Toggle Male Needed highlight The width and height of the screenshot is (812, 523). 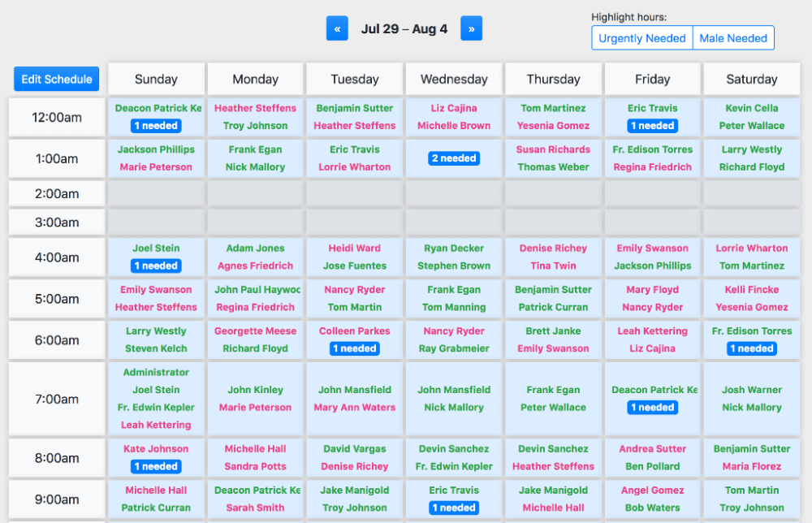(x=733, y=38)
